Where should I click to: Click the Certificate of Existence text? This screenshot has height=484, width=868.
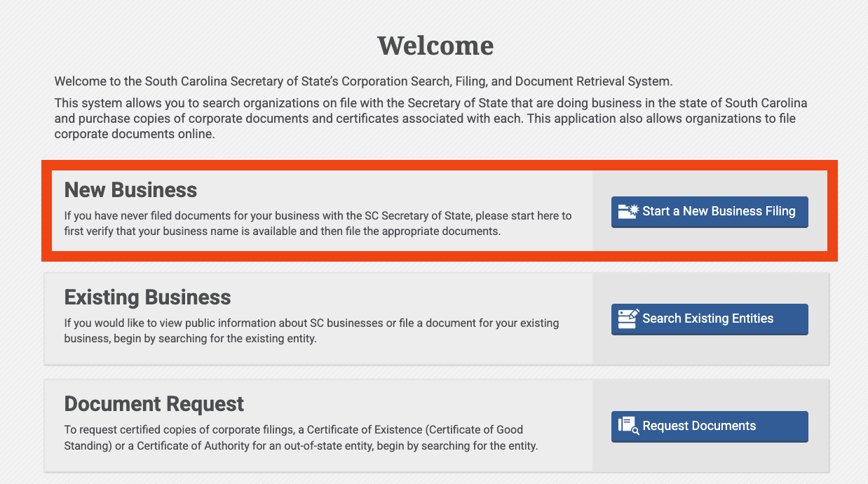coord(361,429)
